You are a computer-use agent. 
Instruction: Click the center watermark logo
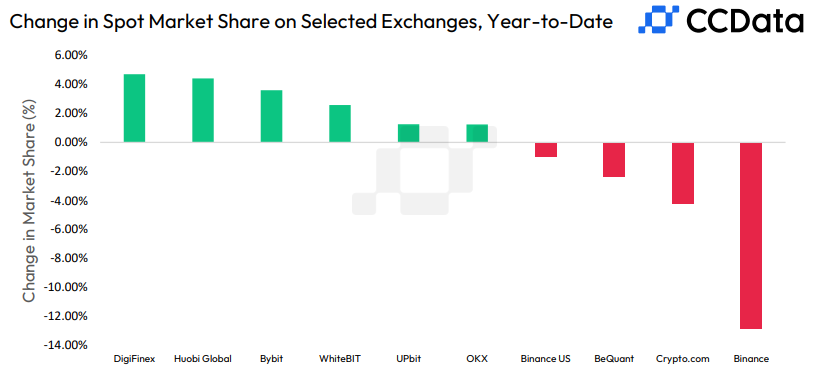pos(424,171)
